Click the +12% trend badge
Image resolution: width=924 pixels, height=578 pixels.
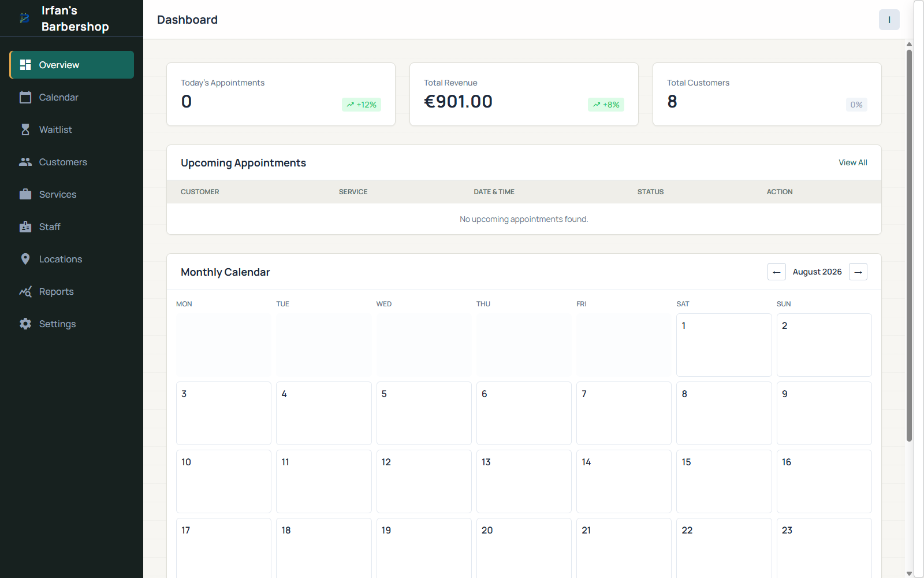click(x=362, y=105)
